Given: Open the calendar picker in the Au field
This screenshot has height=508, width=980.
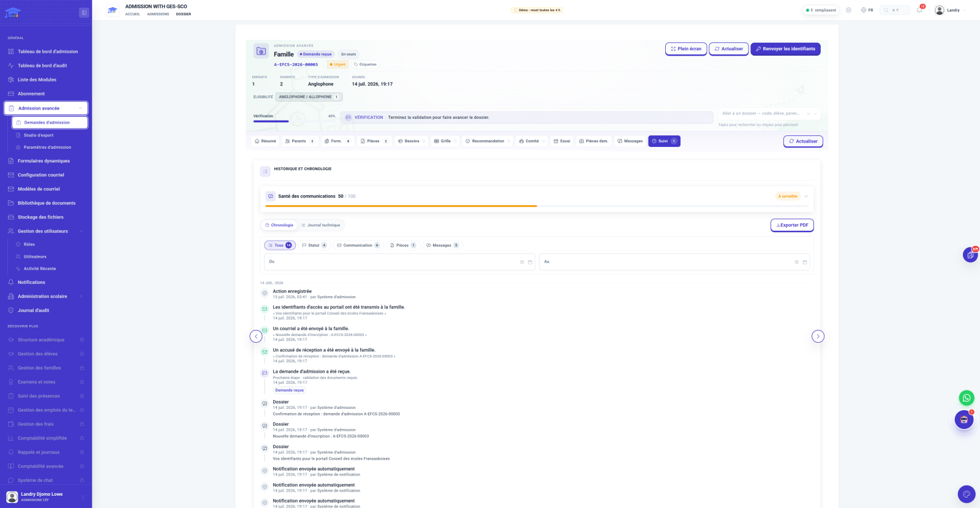Looking at the screenshot, I should pyautogui.click(x=804, y=262).
